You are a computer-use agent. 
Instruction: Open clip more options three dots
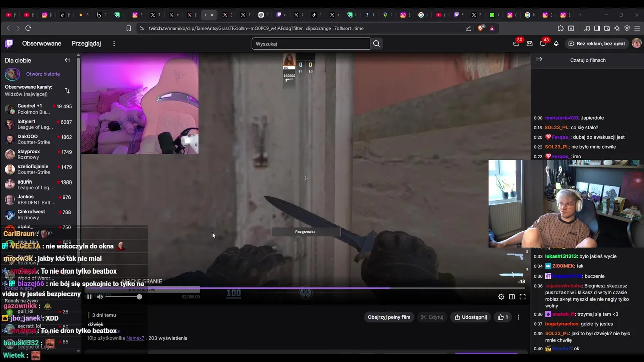click(x=519, y=317)
